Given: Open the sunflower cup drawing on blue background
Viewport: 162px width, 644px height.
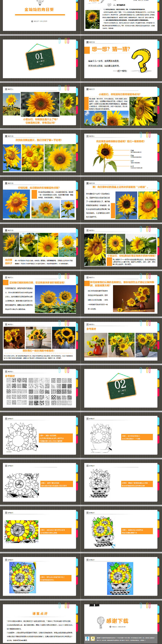Looking at the screenshot, I should point(120,578).
